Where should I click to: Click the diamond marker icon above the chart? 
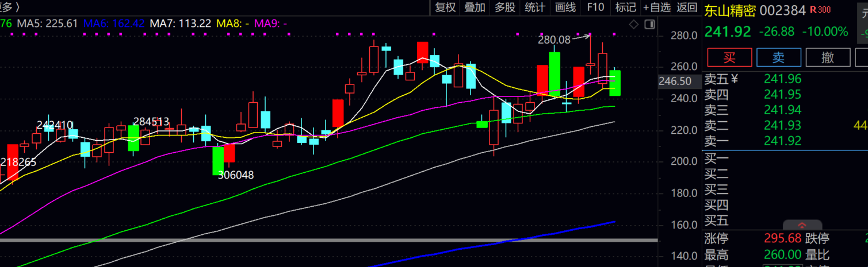point(633,24)
